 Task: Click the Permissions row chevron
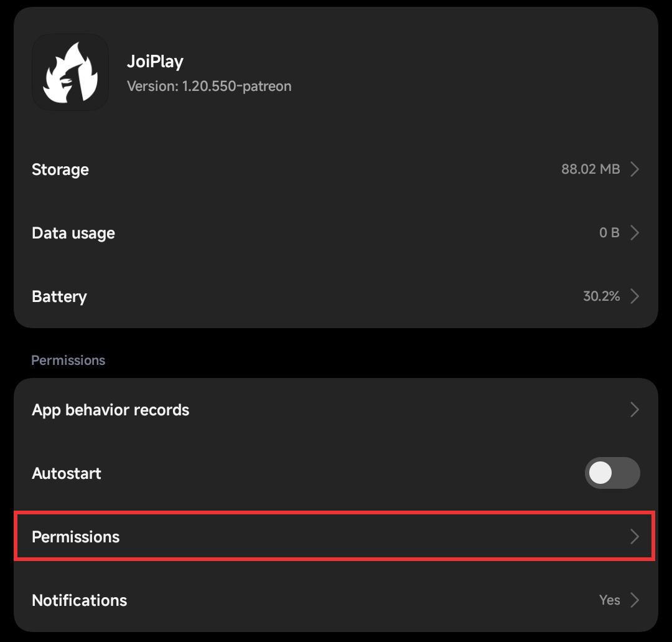635,537
